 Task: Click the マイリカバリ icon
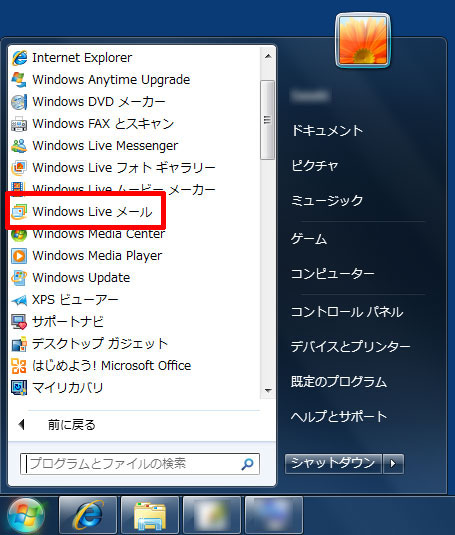pyautogui.click(x=19, y=388)
